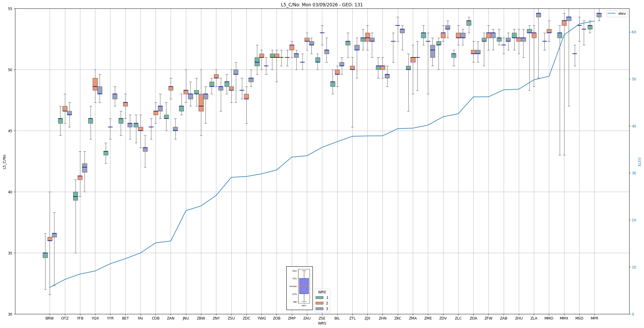The image size is (644, 328).
Task: Click the ZAU station tick label
Action: coord(307,318)
